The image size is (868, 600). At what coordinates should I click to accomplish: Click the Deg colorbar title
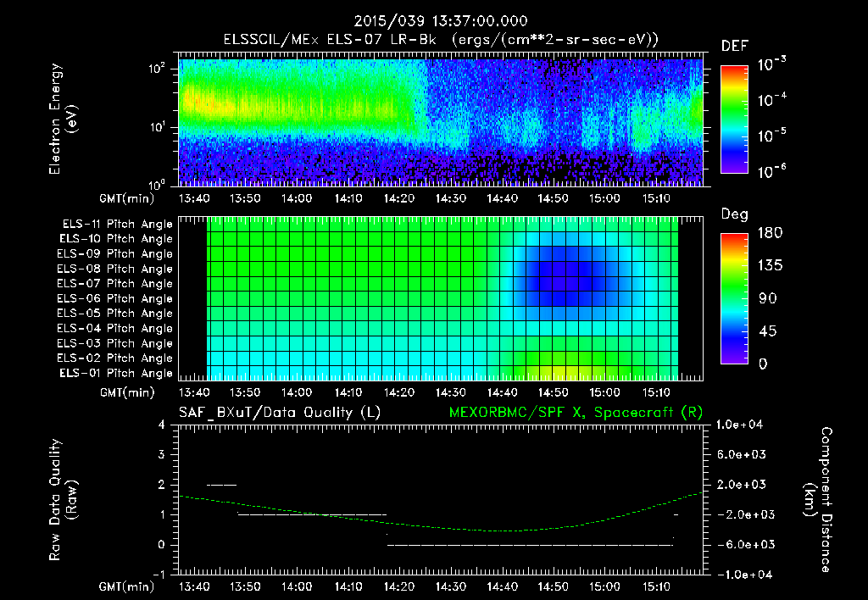coord(735,214)
